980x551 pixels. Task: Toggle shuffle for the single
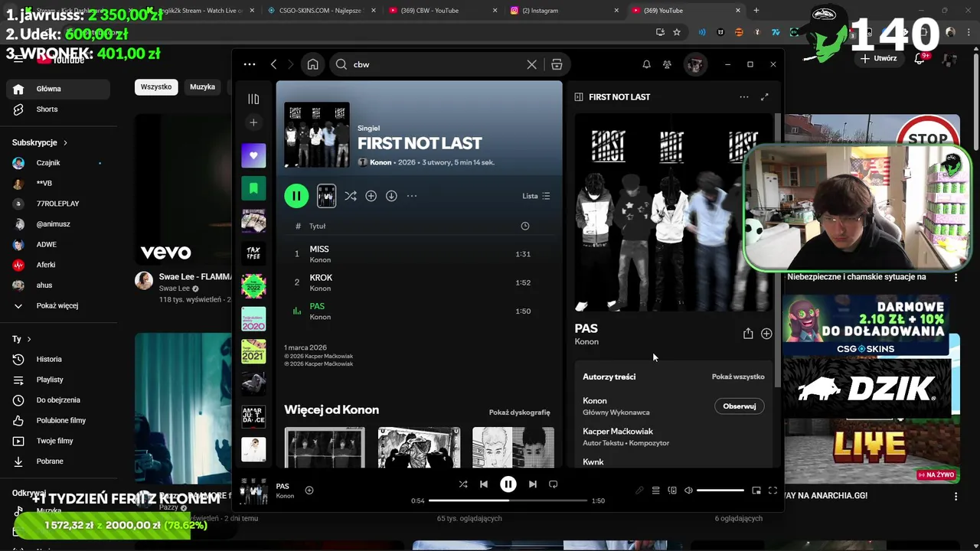click(x=350, y=196)
